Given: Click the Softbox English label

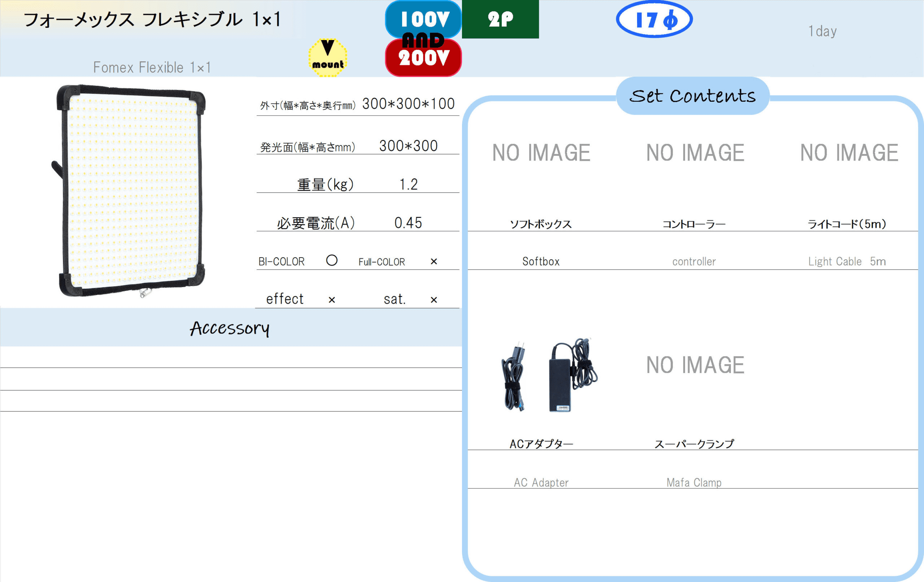Looking at the screenshot, I should point(541,262).
